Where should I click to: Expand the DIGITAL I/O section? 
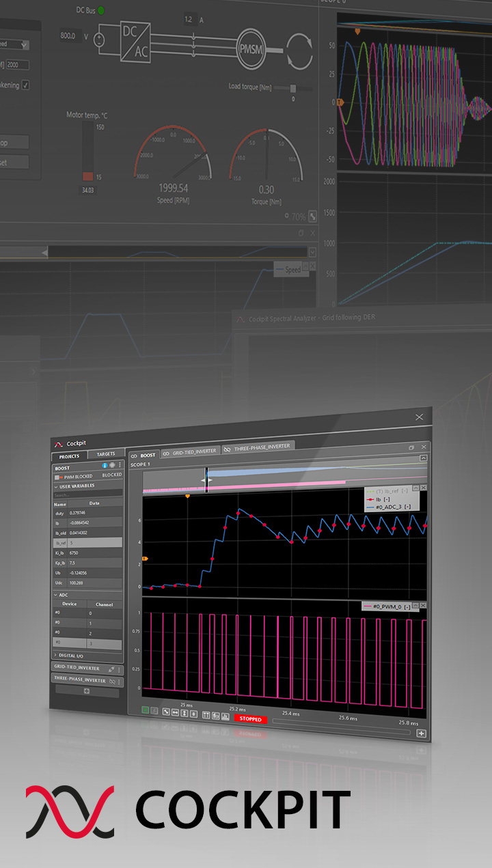[x=55, y=655]
